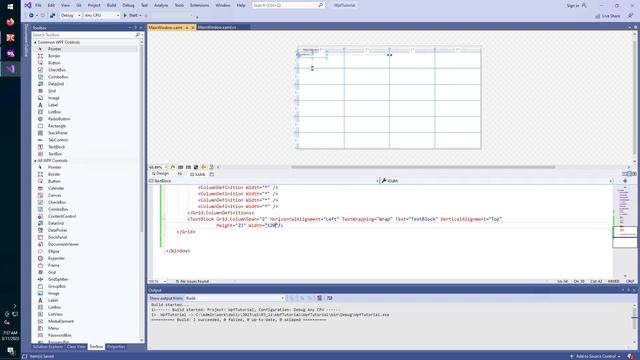The height and width of the screenshot is (360, 640).
Task: Click the Build started line in Output
Action: pyautogui.click(x=170, y=305)
